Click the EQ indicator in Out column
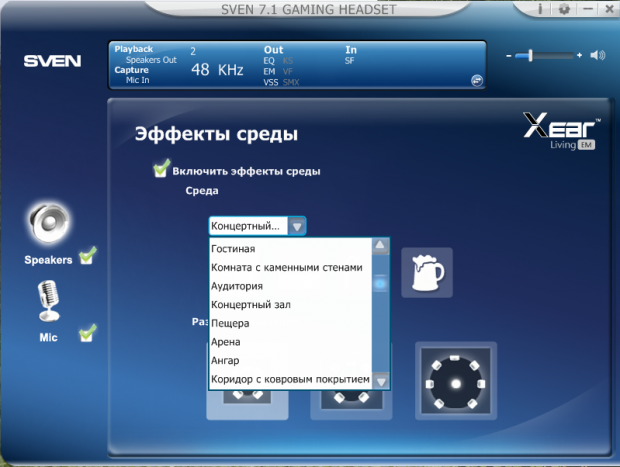The height and width of the screenshot is (467, 620). click(x=269, y=61)
